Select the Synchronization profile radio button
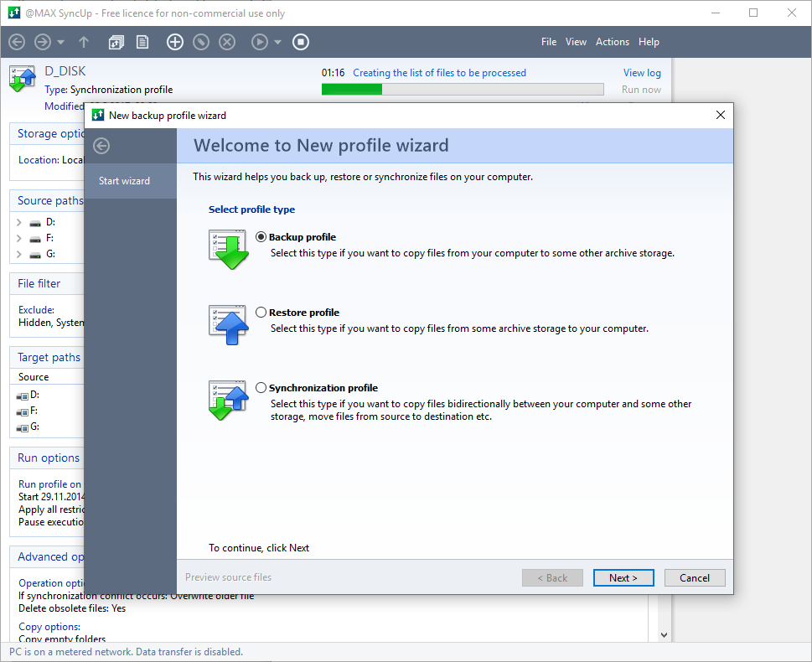The height and width of the screenshot is (662, 812). (261, 388)
